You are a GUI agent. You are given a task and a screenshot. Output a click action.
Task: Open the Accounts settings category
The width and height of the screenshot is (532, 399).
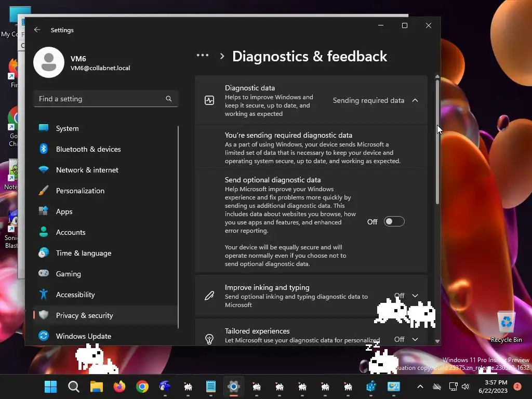105,232
